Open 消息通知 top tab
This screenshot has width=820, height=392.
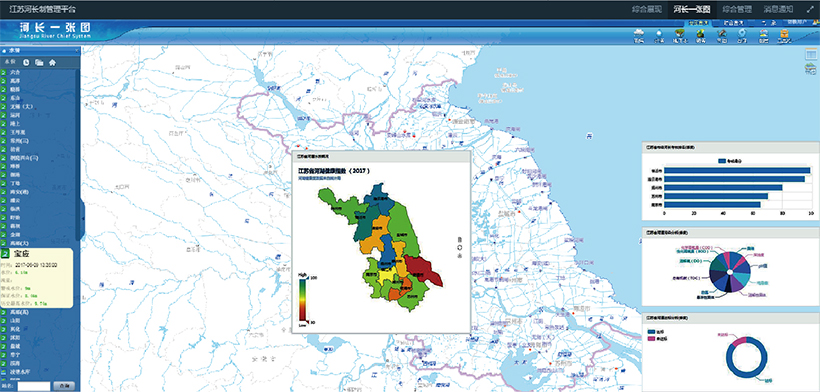click(778, 9)
